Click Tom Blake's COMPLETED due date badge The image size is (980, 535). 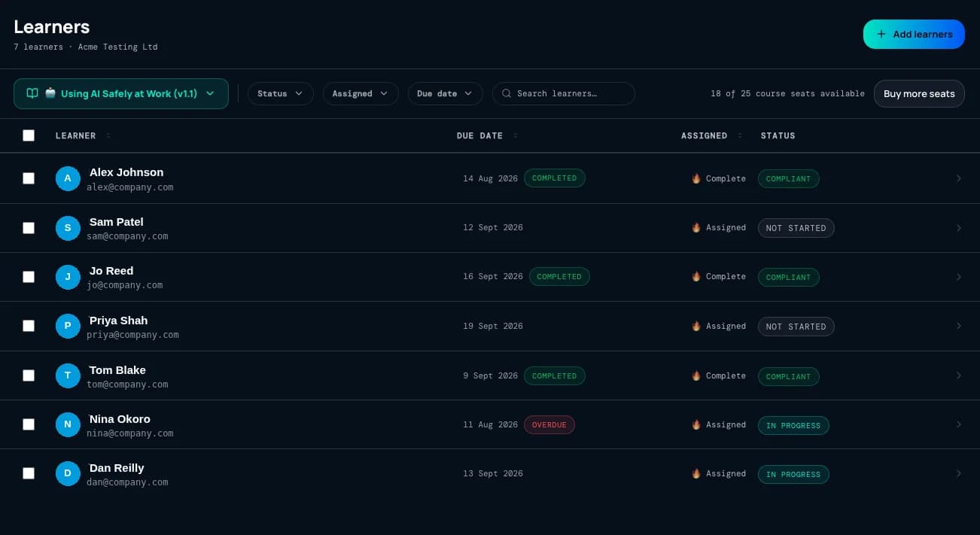click(555, 375)
